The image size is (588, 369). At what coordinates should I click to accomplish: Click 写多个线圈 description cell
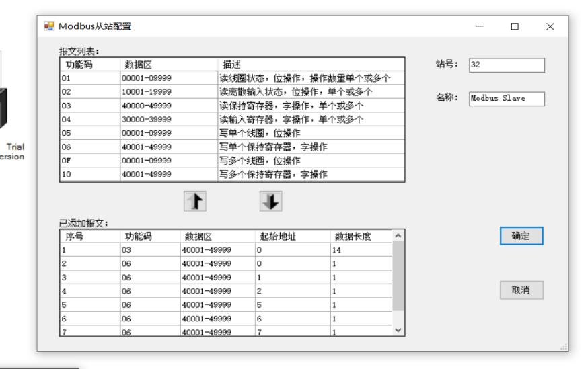click(x=311, y=161)
